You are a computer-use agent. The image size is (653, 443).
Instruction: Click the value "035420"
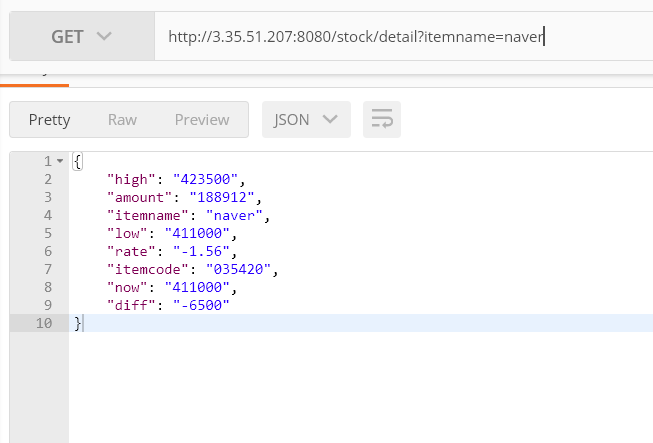[239, 269]
